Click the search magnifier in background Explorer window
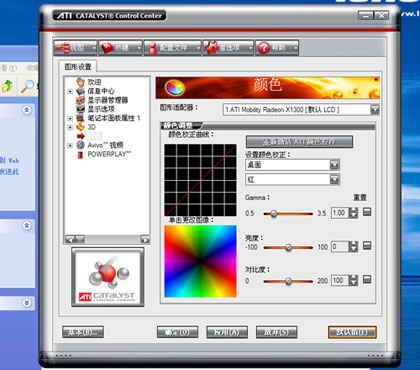This screenshot has height=370, width=420. pos(28,86)
